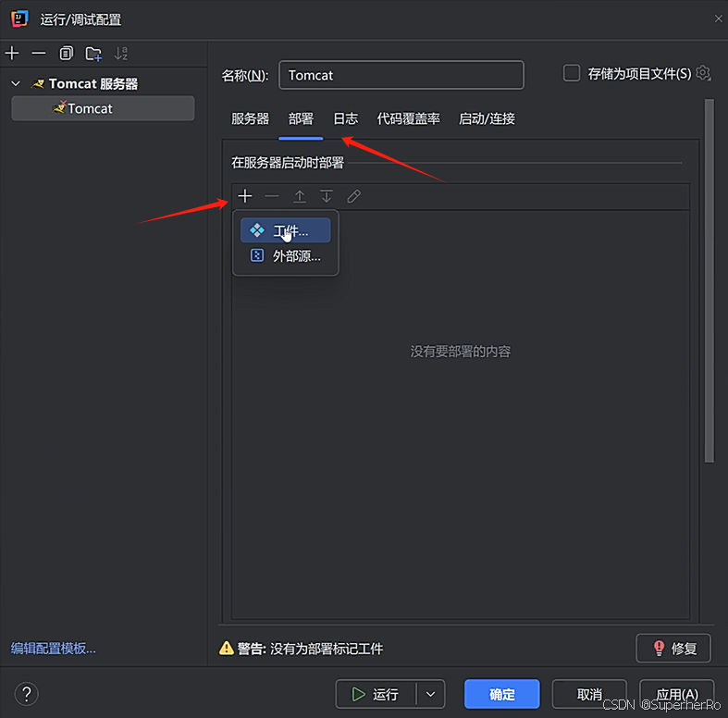Switch to the 服务器 tab

[251, 118]
